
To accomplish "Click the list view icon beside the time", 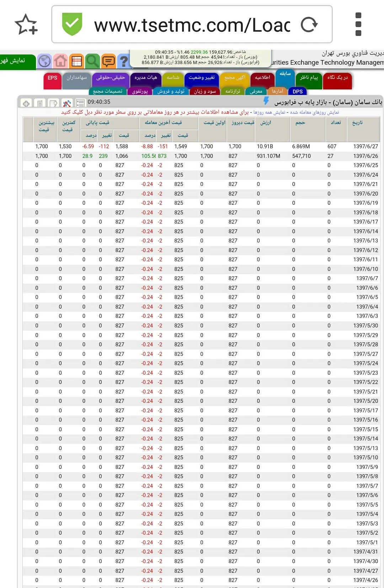I will (x=80, y=103).
